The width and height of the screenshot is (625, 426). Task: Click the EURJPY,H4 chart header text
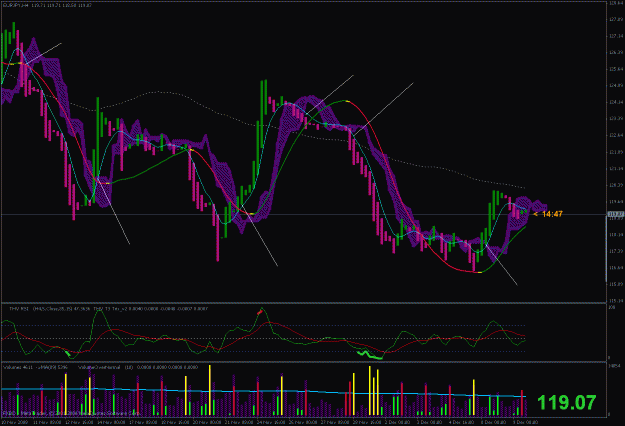click(47, 6)
